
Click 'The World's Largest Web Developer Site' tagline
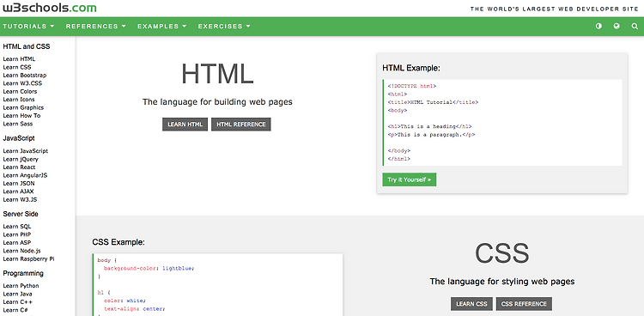tap(555, 9)
